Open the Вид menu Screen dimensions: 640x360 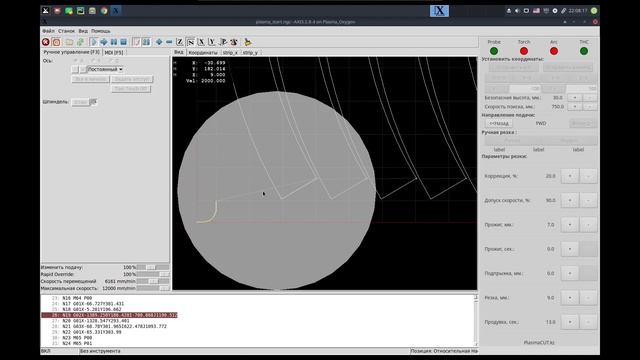click(x=83, y=31)
